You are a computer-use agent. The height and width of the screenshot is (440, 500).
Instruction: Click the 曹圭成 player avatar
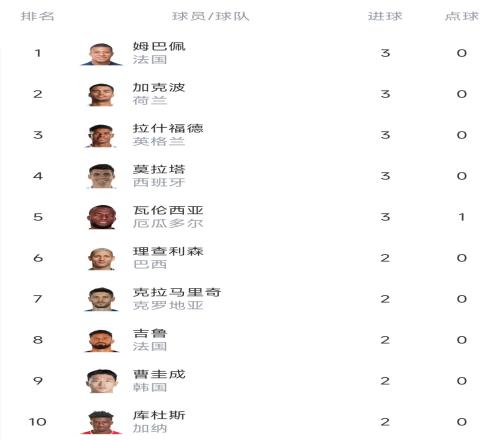point(102,382)
